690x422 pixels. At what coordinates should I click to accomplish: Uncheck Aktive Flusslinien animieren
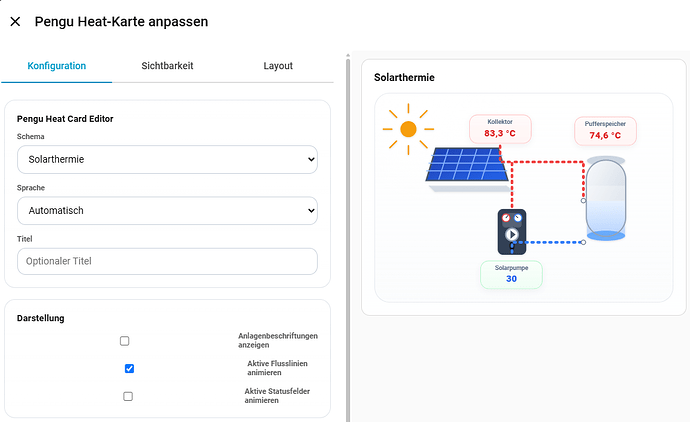129,368
